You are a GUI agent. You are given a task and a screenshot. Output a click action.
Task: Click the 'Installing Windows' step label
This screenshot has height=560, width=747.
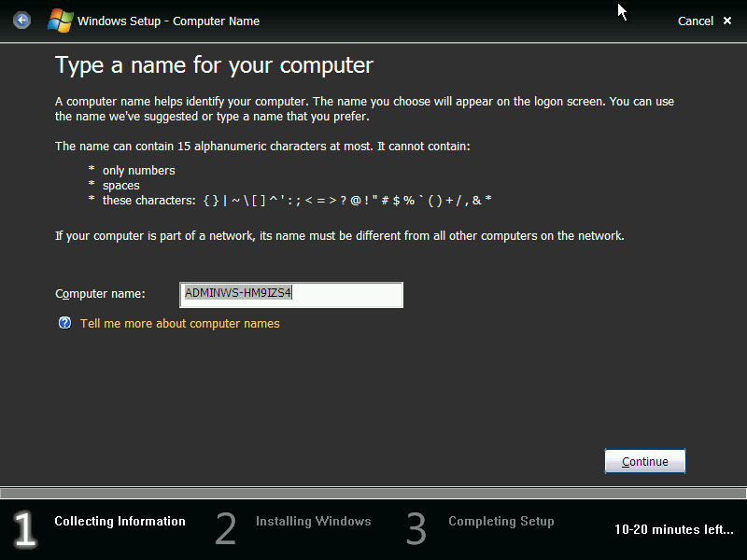click(x=313, y=521)
